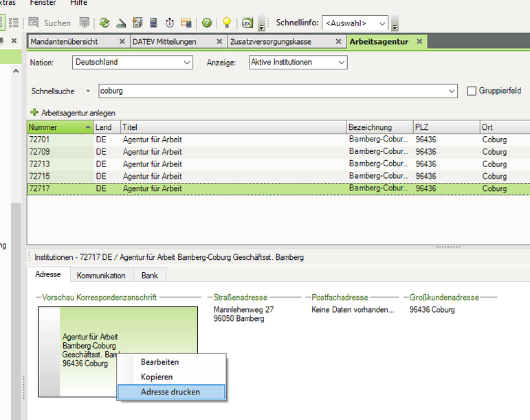Screen dimensions: 530x420
Task: Click the Titel column header
Action: pyautogui.click(x=234, y=127)
